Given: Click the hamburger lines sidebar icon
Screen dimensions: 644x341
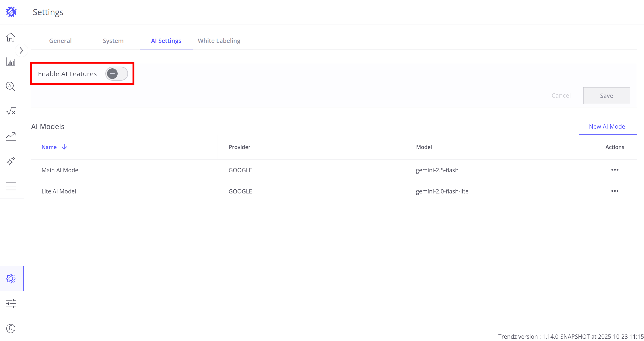Looking at the screenshot, I should (11, 186).
